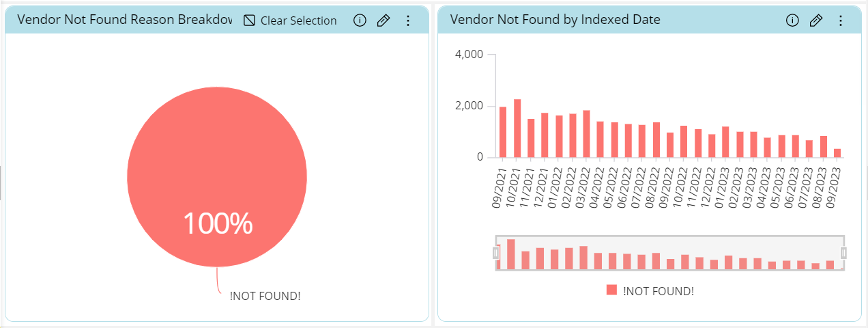Select the 12/2021 bar
The height and width of the screenshot is (328, 868).
click(545, 135)
